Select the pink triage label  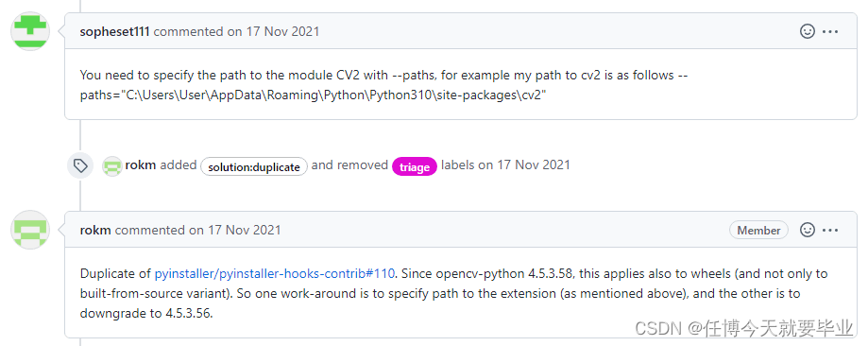[x=415, y=166]
